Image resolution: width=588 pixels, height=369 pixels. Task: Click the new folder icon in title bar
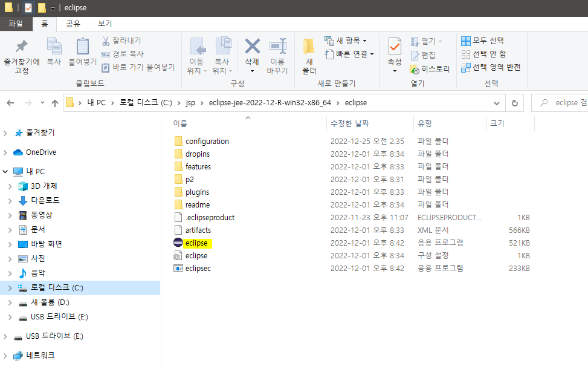(x=42, y=7)
